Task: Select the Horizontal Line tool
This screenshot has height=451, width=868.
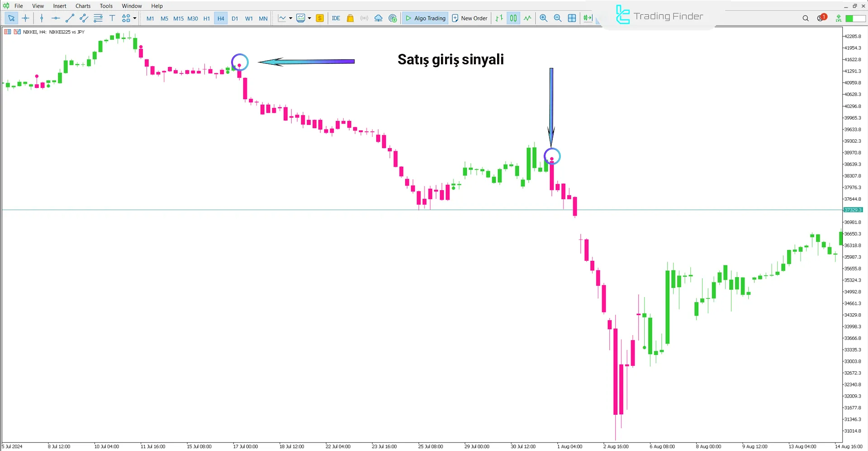Action: (56, 18)
